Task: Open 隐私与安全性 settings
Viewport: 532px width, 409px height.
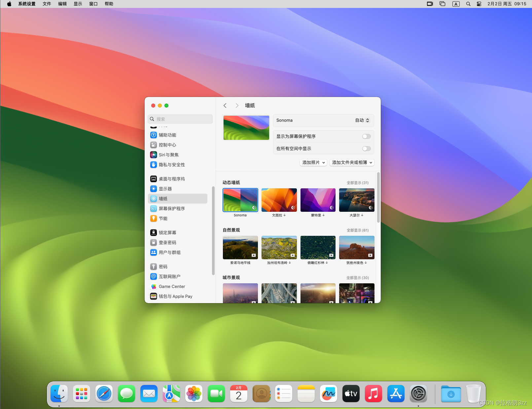Action: tap(178, 165)
